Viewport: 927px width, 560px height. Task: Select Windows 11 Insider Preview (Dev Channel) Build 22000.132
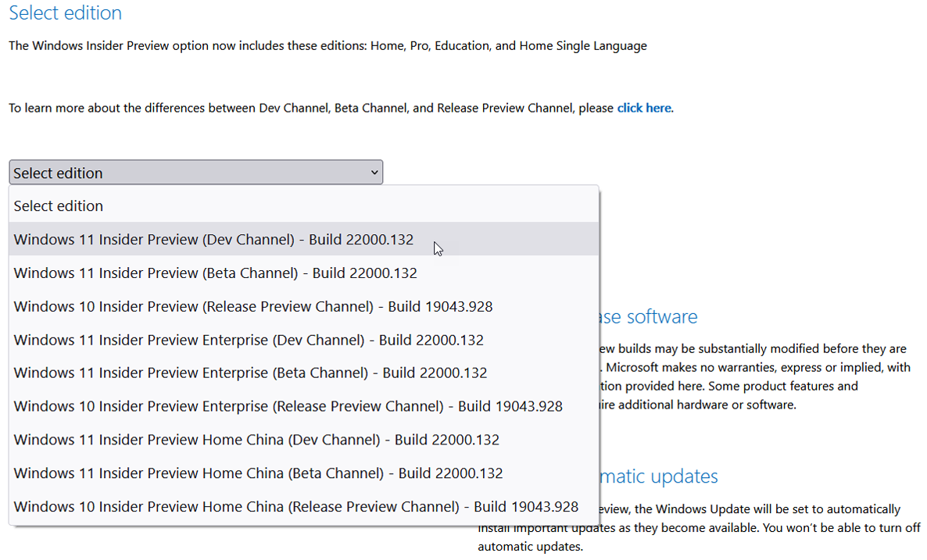[x=304, y=239]
